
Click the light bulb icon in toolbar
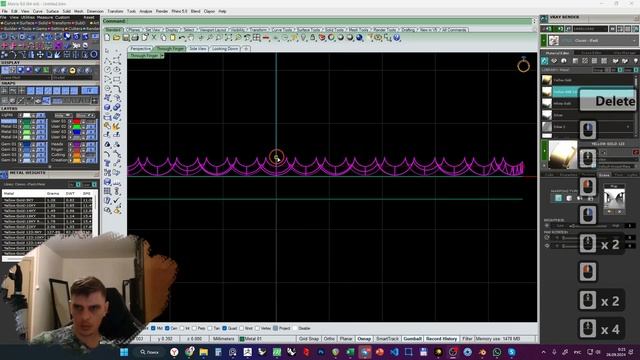click(x=303, y=38)
